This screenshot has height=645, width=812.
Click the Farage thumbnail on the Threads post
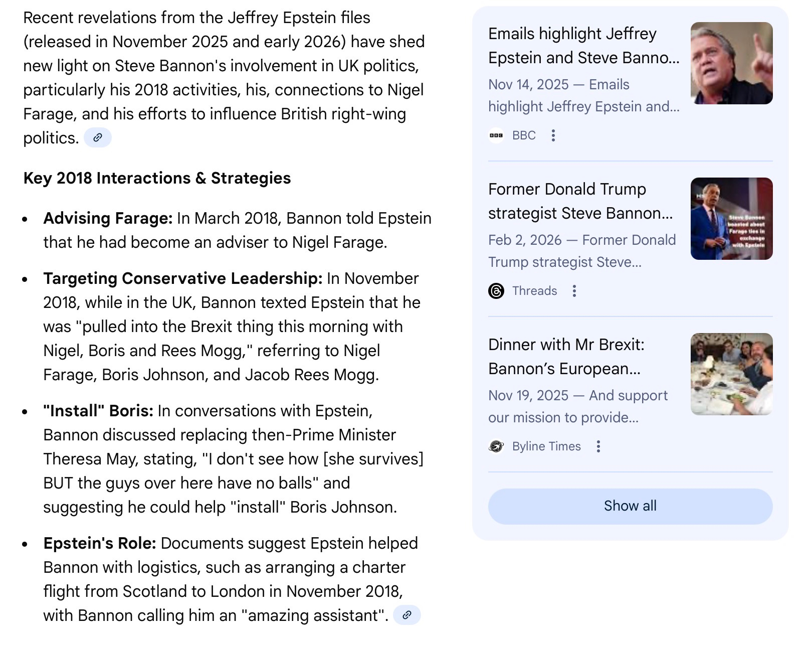tap(731, 219)
